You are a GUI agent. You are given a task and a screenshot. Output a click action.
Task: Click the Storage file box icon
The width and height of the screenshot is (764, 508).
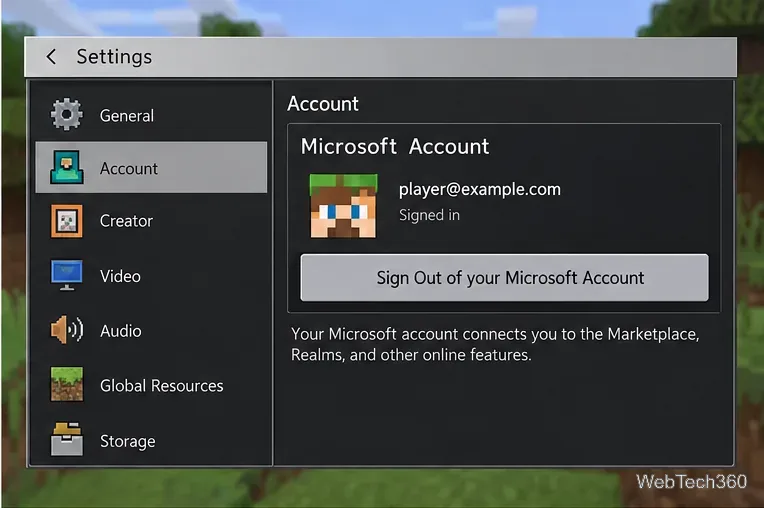(x=67, y=439)
